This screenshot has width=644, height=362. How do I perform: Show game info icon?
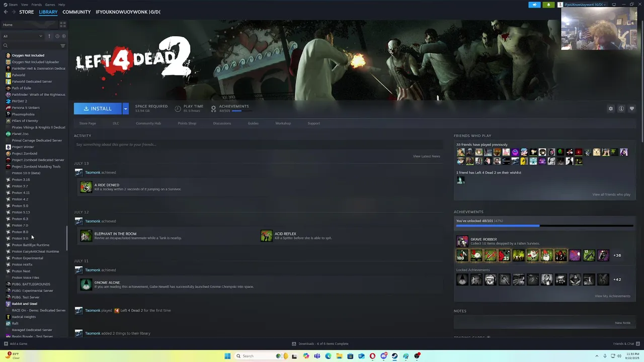coord(621,109)
